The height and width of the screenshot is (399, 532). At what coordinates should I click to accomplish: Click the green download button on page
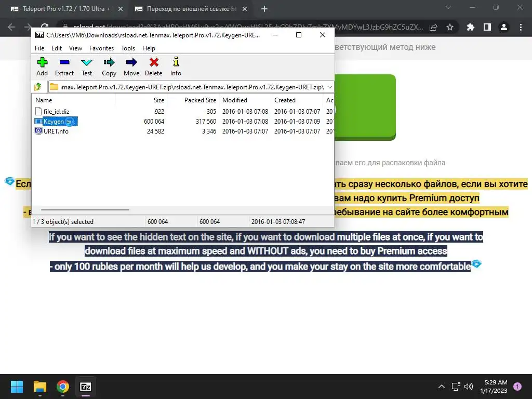point(365,107)
